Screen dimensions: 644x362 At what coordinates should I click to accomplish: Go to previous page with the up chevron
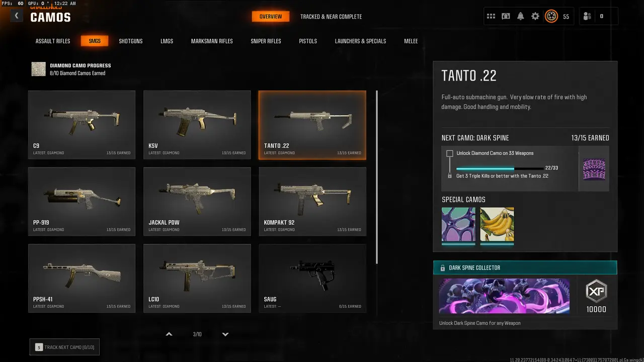[x=169, y=334]
